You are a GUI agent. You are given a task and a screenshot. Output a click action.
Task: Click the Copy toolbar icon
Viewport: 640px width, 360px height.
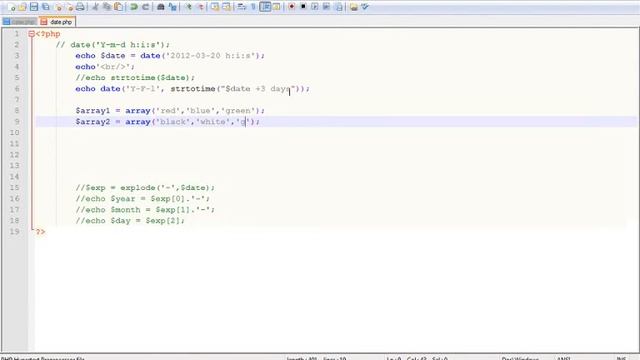pos(107,7)
